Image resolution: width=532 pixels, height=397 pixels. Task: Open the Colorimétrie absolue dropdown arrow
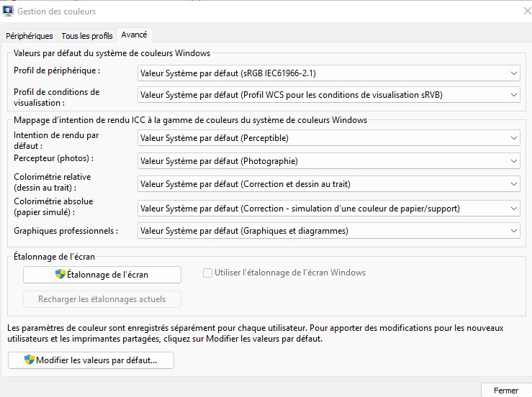coord(513,209)
